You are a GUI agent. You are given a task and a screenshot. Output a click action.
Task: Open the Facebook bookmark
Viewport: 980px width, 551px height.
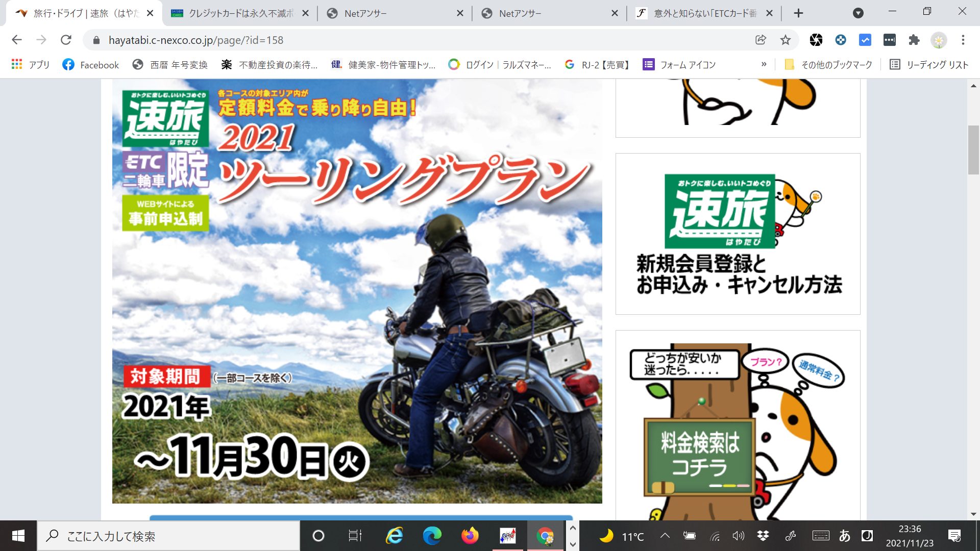tap(90, 65)
